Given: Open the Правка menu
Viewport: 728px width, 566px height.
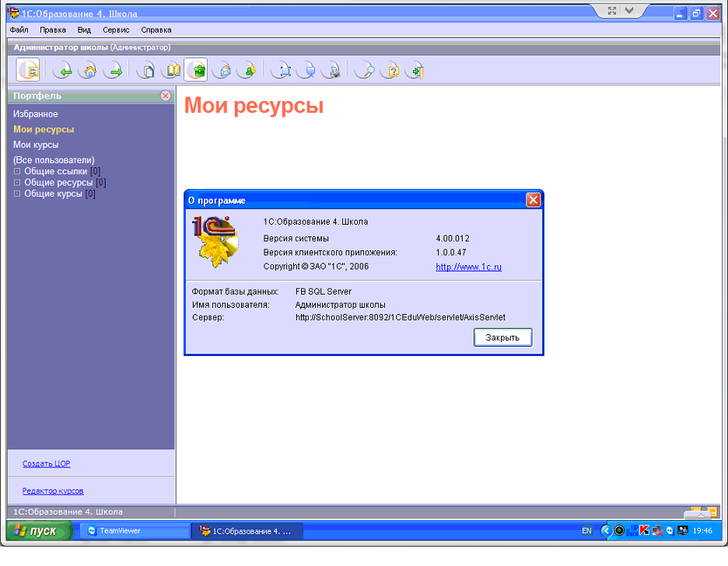Looking at the screenshot, I should (x=52, y=30).
